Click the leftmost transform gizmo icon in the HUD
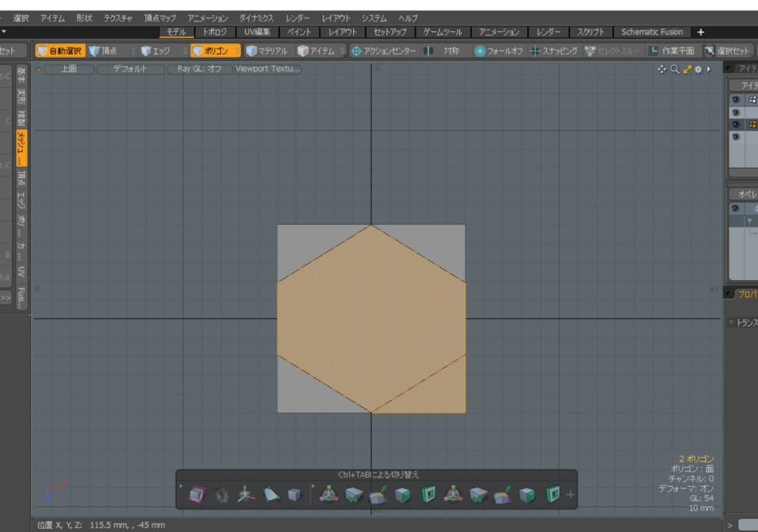The image size is (758, 532). pyautogui.click(x=329, y=495)
